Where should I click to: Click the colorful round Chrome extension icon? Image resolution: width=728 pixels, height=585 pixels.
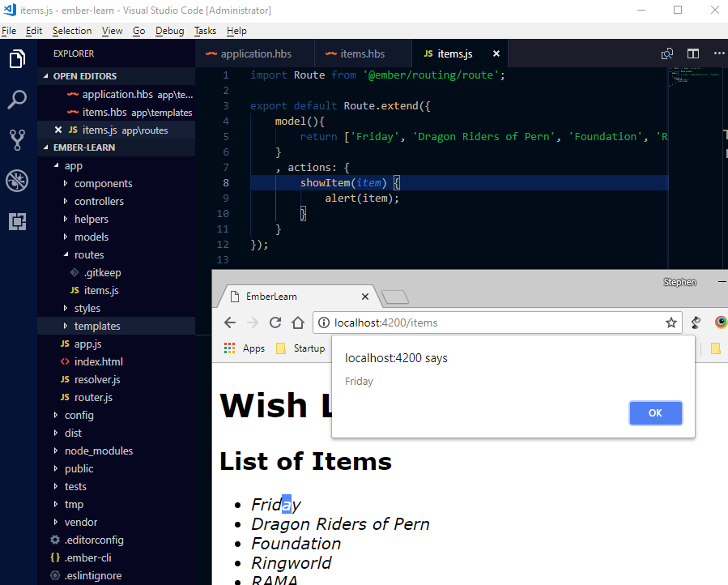tap(721, 322)
